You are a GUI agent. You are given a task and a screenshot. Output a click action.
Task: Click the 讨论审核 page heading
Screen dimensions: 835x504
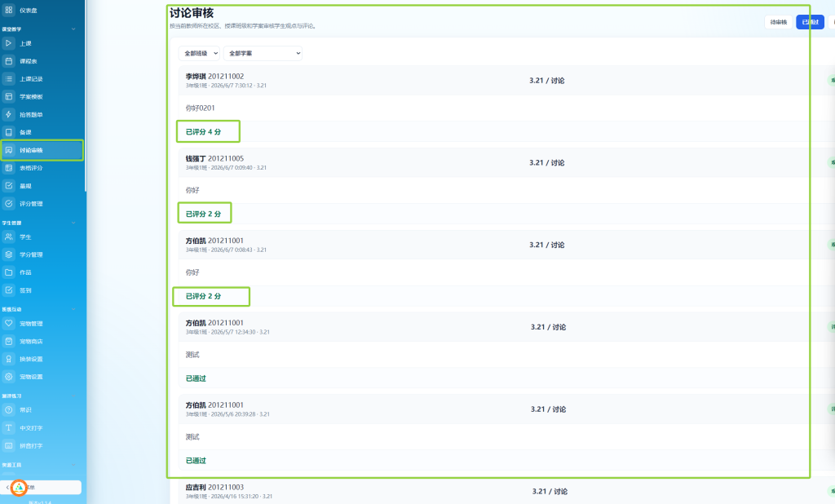click(192, 13)
